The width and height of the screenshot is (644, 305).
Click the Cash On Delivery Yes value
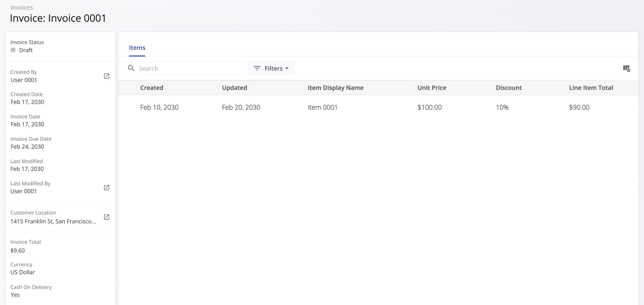pyautogui.click(x=15, y=295)
